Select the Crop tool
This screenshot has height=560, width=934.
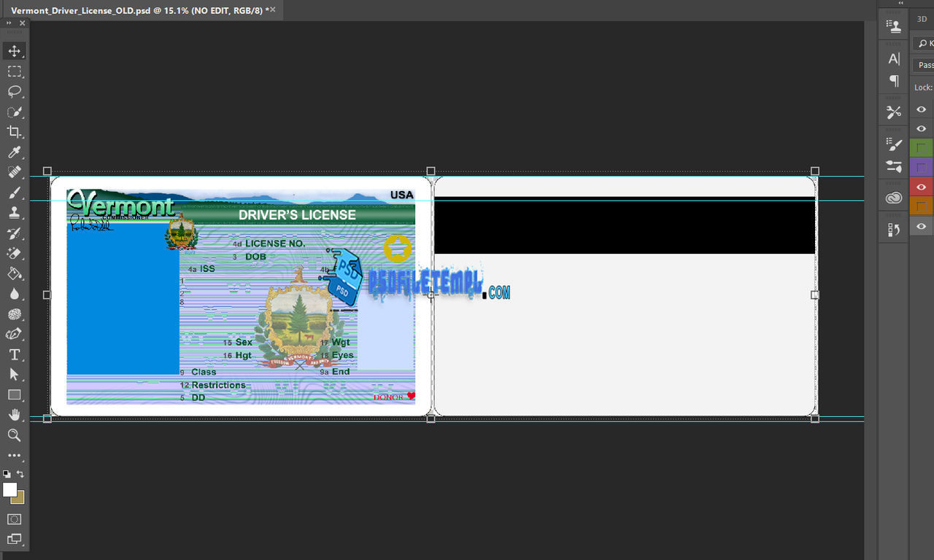coord(14,132)
